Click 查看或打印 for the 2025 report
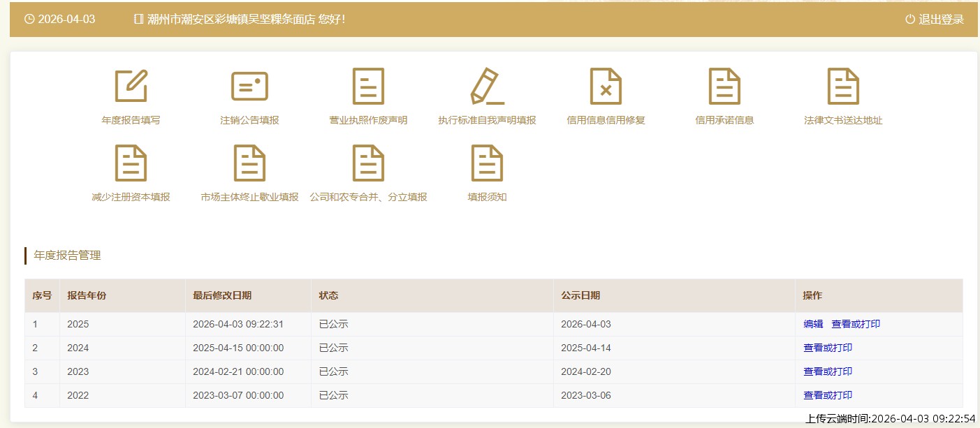980x428 pixels. pos(856,324)
